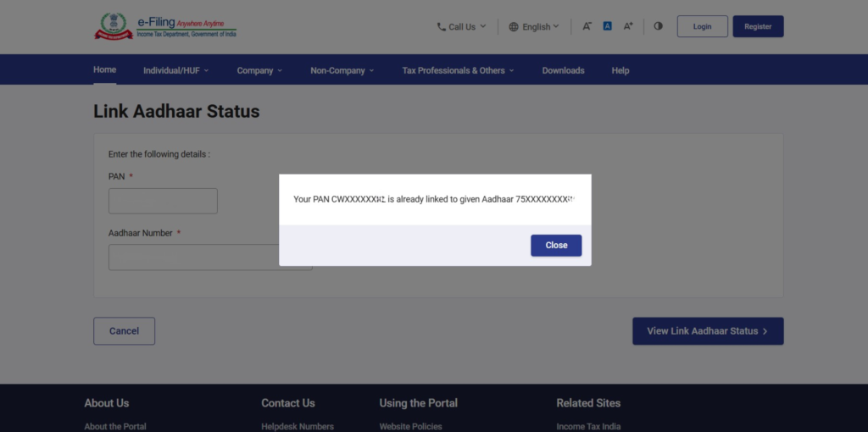Image resolution: width=868 pixels, height=432 pixels.
Task: Click the Login button
Action: pyautogui.click(x=703, y=26)
